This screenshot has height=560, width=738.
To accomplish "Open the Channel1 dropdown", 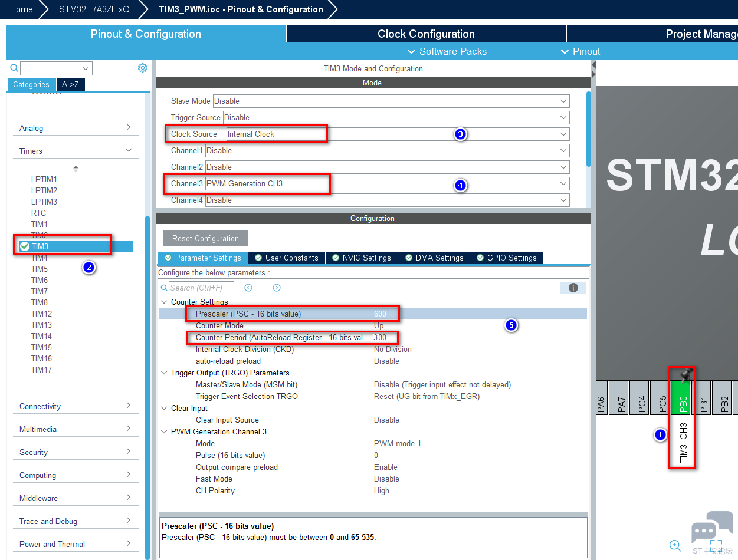I will coord(388,150).
